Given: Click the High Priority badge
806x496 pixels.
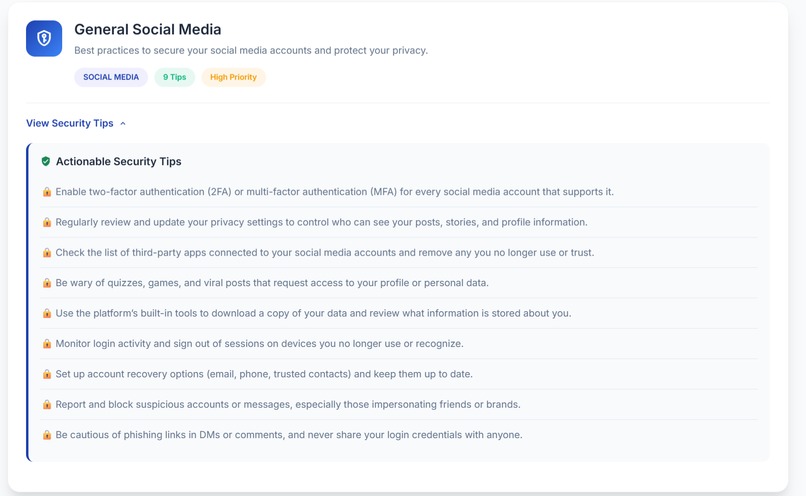Looking at the screenshot, I should click(x=233, y=77).
